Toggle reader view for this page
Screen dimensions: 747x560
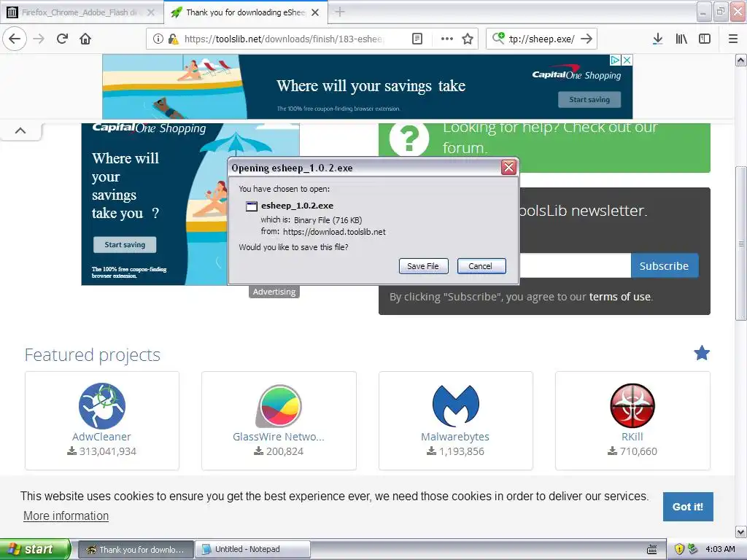[417, 39]
